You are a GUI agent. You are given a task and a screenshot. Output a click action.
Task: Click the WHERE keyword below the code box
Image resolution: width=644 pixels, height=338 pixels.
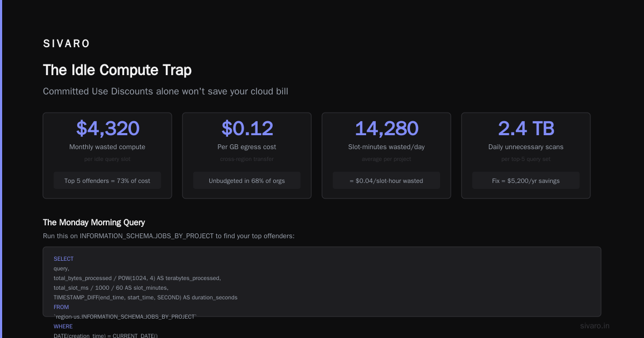pos(63,327)
